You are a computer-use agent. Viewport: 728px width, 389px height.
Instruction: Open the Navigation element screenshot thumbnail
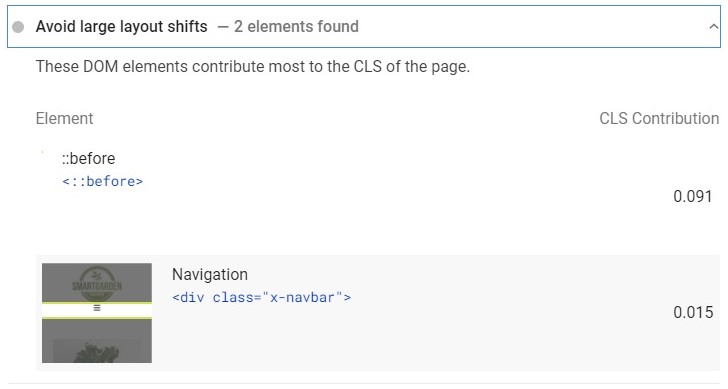97,313
